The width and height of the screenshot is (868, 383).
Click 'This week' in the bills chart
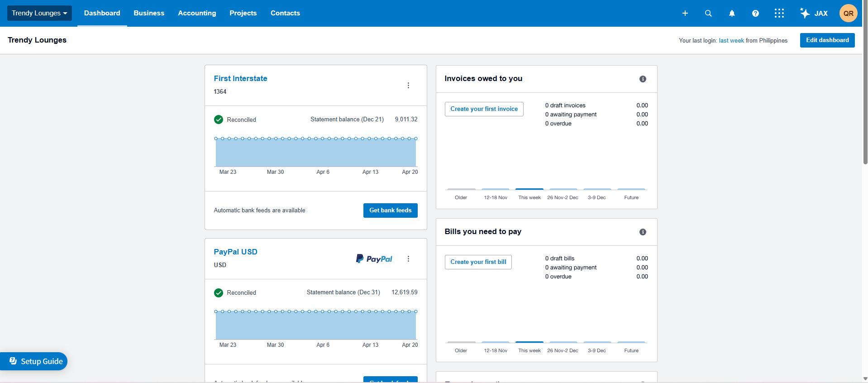tap(529, 351)
